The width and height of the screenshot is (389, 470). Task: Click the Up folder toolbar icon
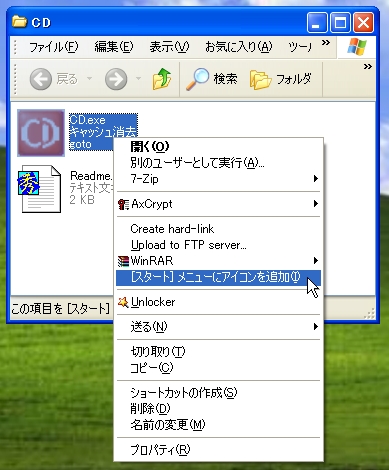point(162,79)
